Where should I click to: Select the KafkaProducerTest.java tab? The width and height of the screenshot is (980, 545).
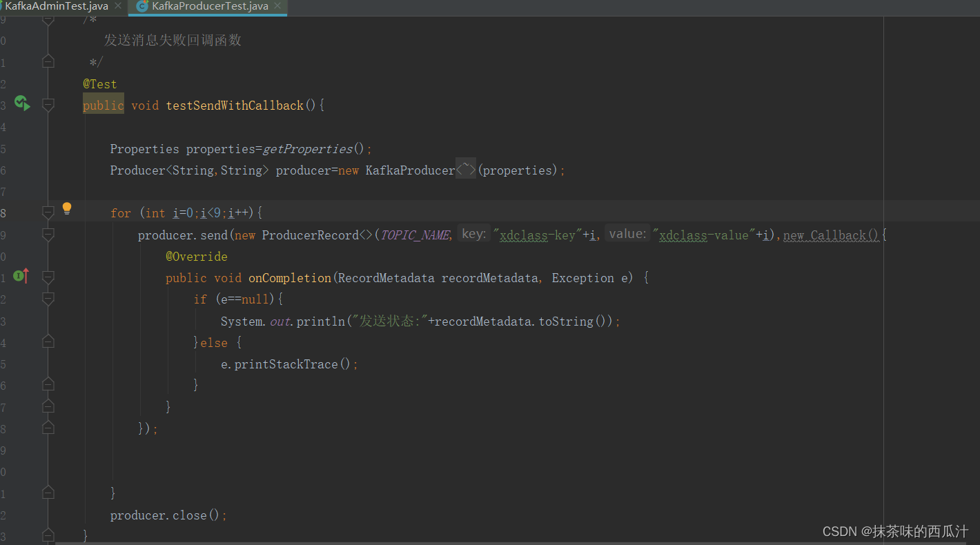210,6
